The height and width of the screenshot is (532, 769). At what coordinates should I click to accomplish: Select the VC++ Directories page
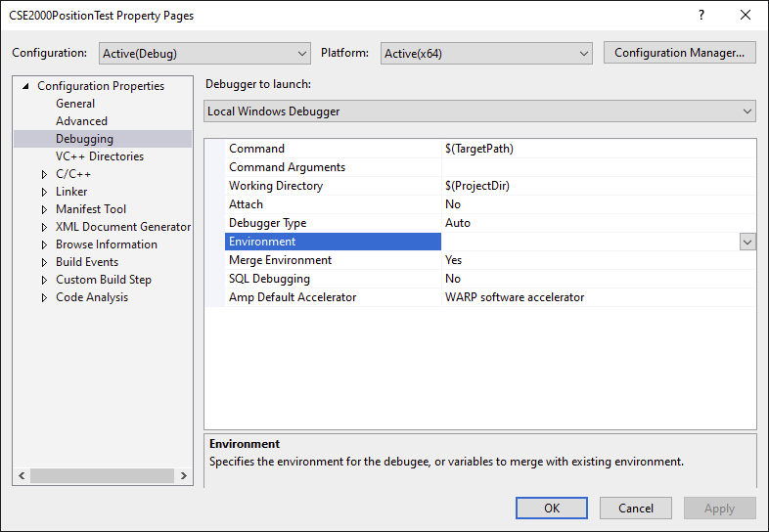pyautogui.click(x=99, y=156)
